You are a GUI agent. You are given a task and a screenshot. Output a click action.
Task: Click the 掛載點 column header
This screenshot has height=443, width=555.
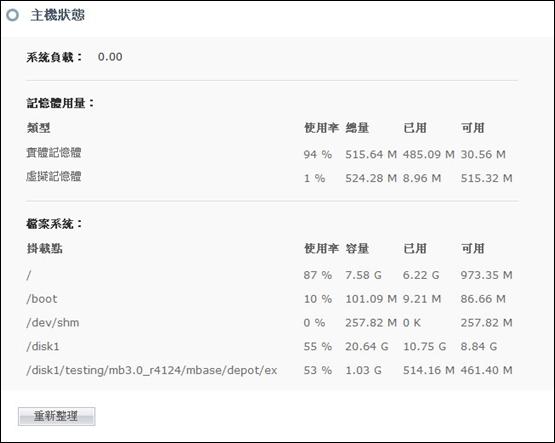click(x=45, y=249)
